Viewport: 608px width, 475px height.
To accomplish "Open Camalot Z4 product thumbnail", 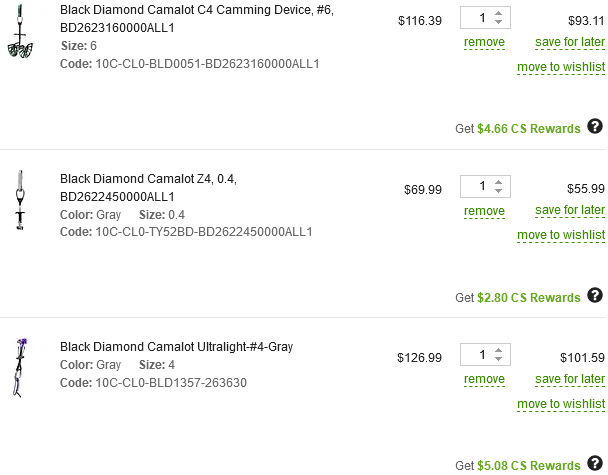I will tap(21, 200).
